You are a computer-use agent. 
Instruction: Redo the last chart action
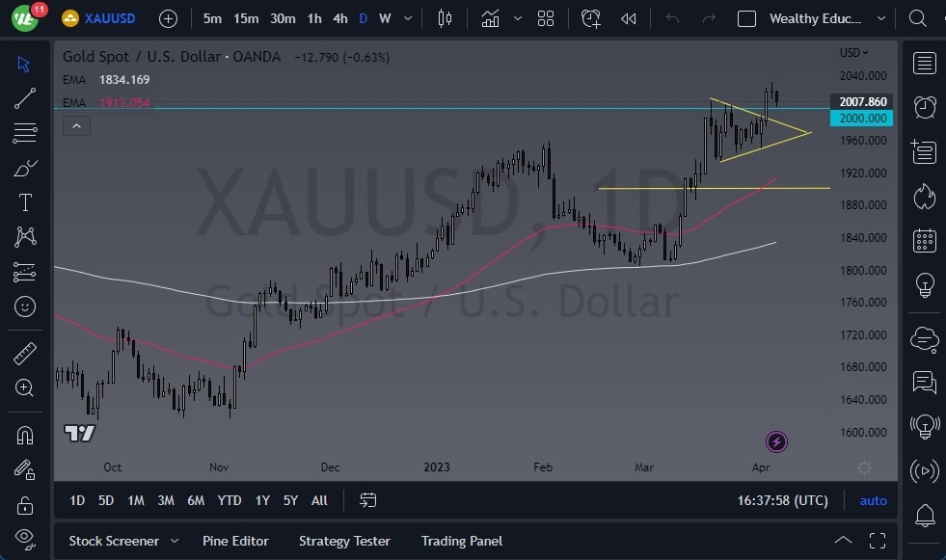(709, 18)
